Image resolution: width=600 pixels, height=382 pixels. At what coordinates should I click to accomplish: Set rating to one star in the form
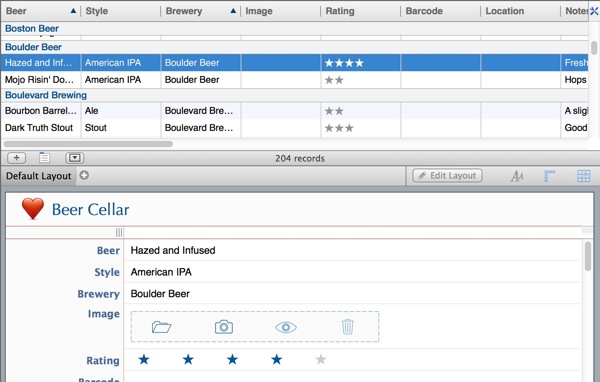tap(144, 359)
